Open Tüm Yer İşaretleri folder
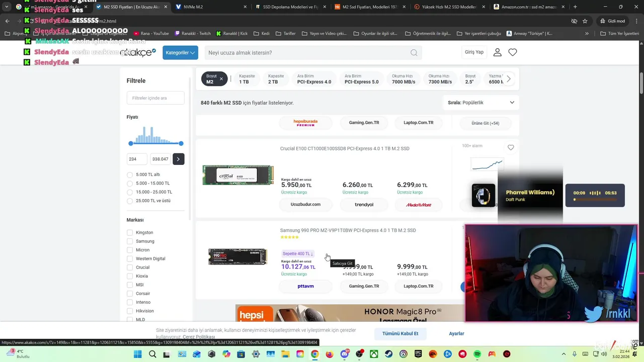644x362 pixels. coord(620,33)
